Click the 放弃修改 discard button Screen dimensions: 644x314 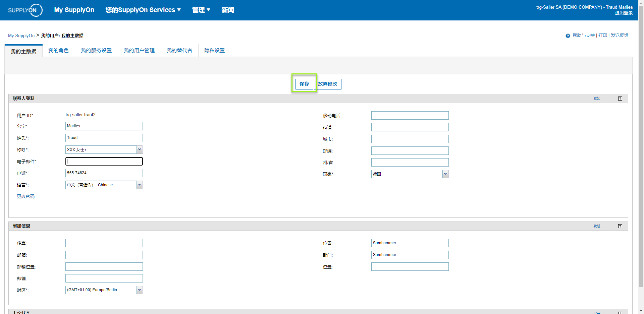click(328, 84)
